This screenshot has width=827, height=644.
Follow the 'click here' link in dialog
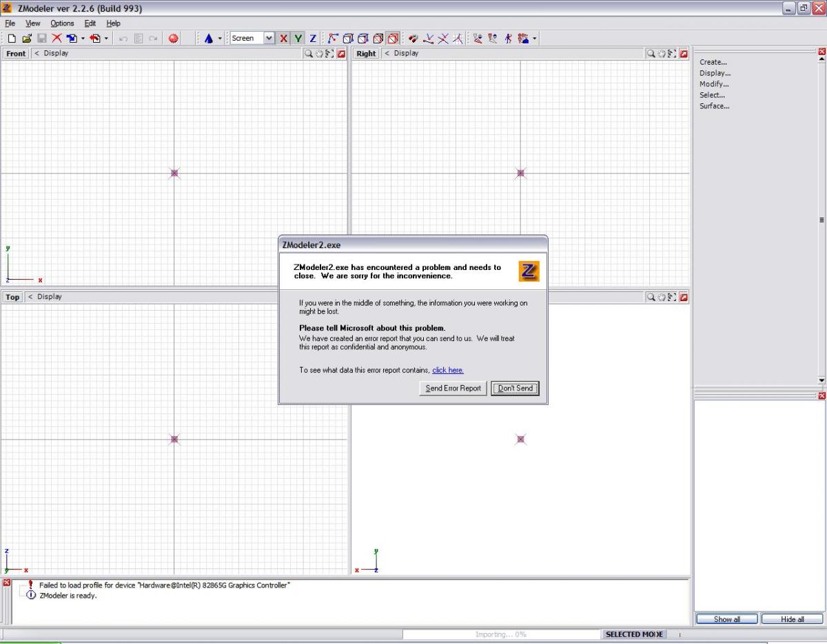pyautogui.click(x=448, y=371)
